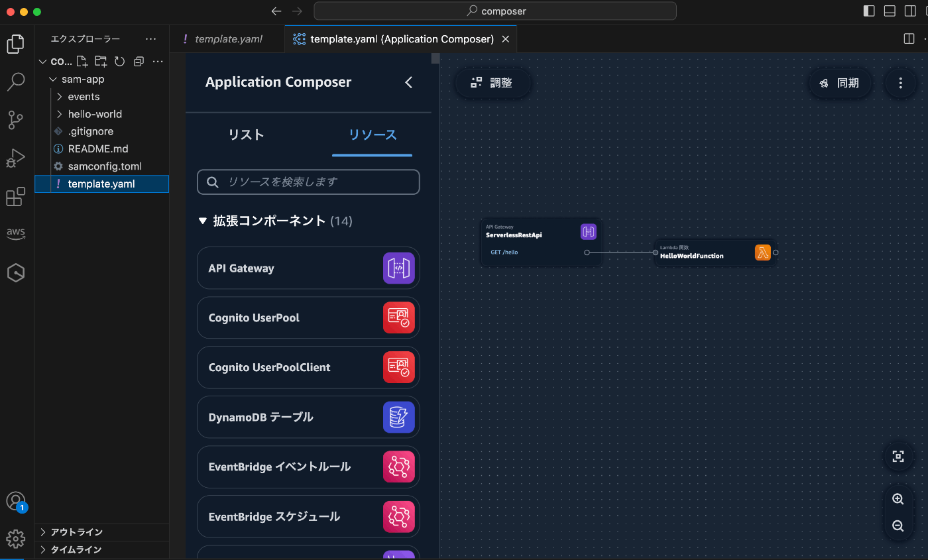
Task: Click the 調整 arrange button
Action: (492, 83)
